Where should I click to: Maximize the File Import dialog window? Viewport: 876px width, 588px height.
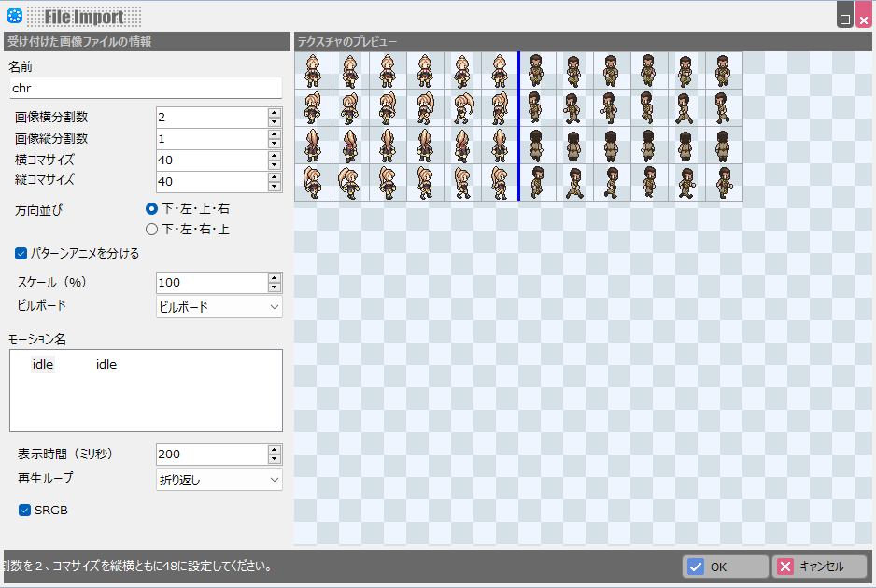tap(844, 16)
